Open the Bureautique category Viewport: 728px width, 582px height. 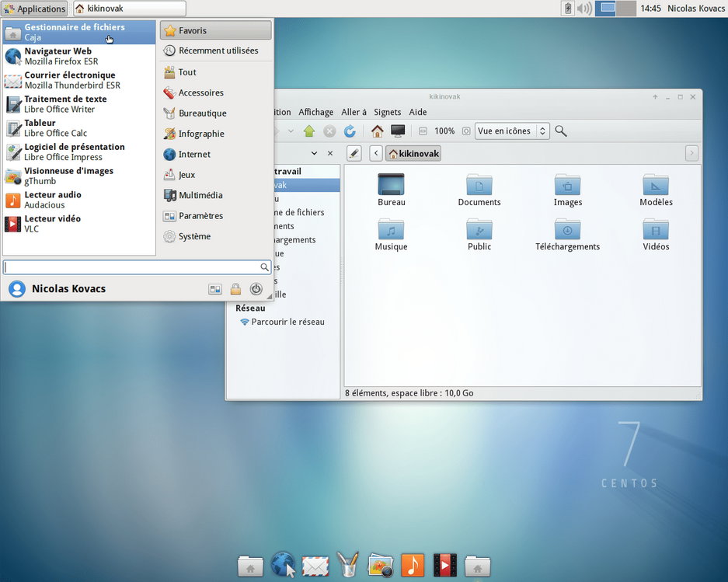pos(216,113)
